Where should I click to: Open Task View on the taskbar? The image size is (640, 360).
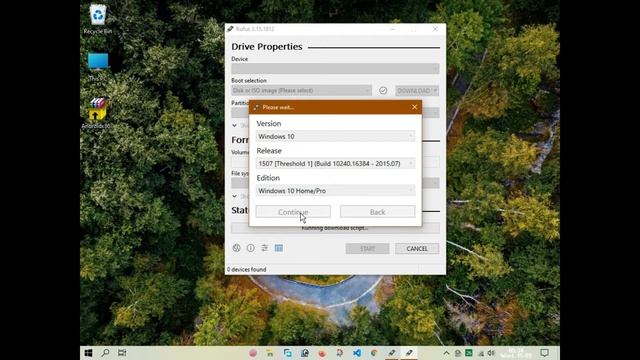122,353
